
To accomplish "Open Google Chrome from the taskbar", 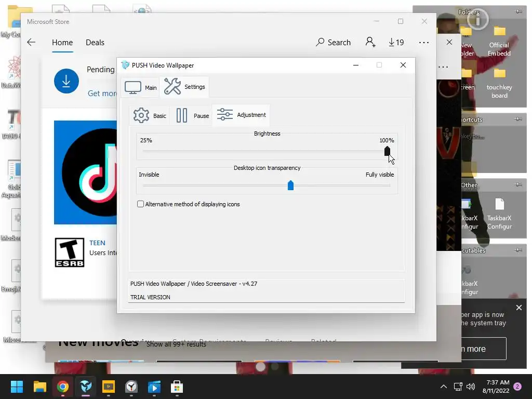I will [x=62, y=387].
